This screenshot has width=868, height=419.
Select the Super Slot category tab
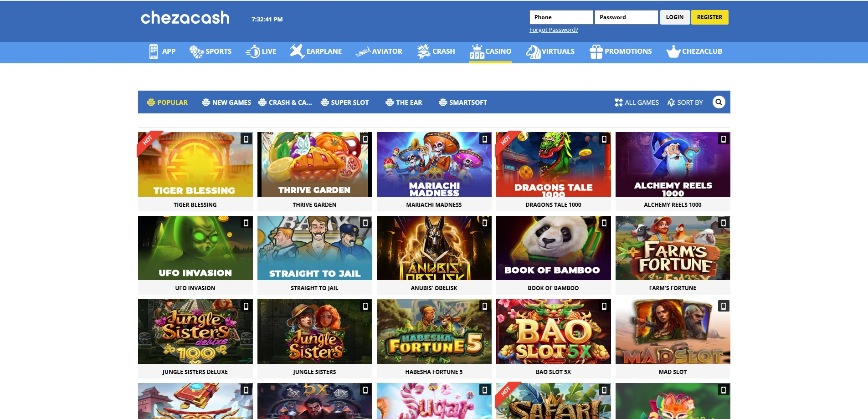coord(344,102)
